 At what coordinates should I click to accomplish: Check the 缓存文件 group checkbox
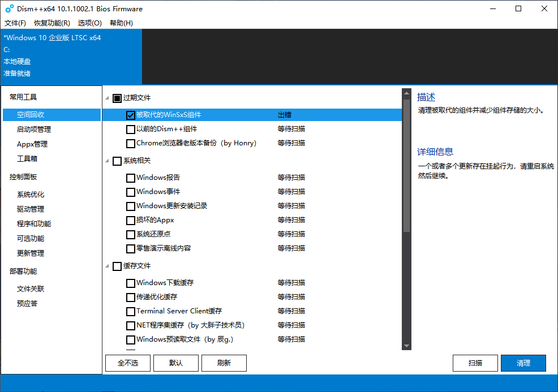[x=117, y=266]
